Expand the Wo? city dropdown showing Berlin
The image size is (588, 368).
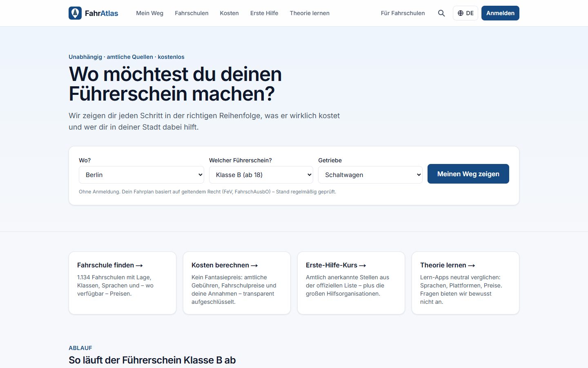tap(142, 175)
